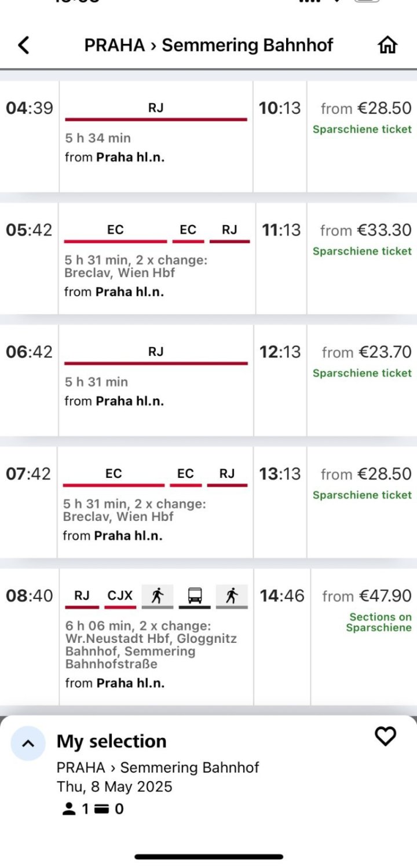Tap the passenger count person icon

click(x=69, y=809)
